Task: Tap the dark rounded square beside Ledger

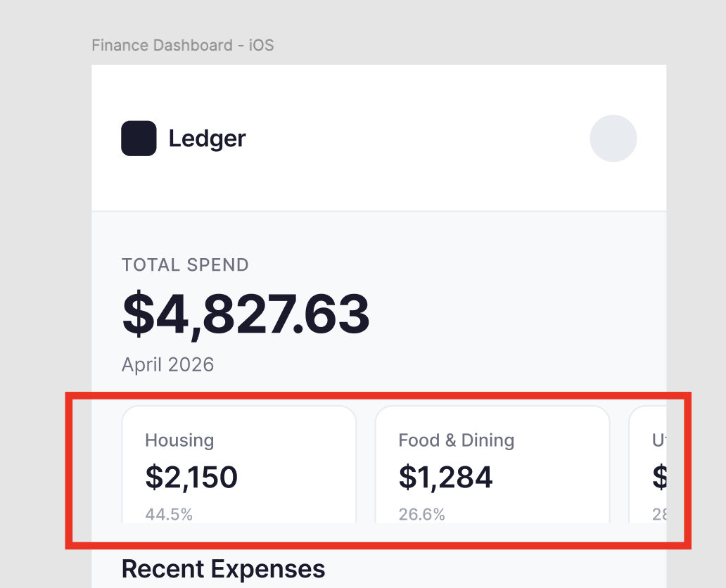Action: coord(139,139)
